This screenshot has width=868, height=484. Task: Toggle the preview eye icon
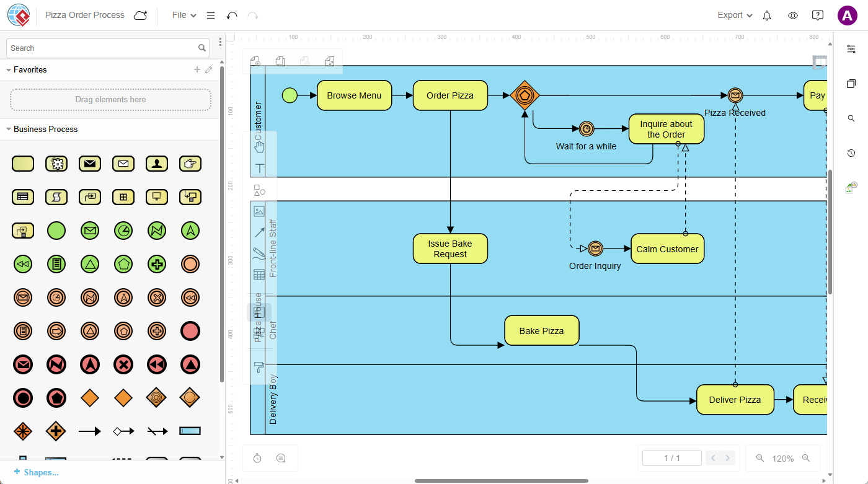[792, 15]
